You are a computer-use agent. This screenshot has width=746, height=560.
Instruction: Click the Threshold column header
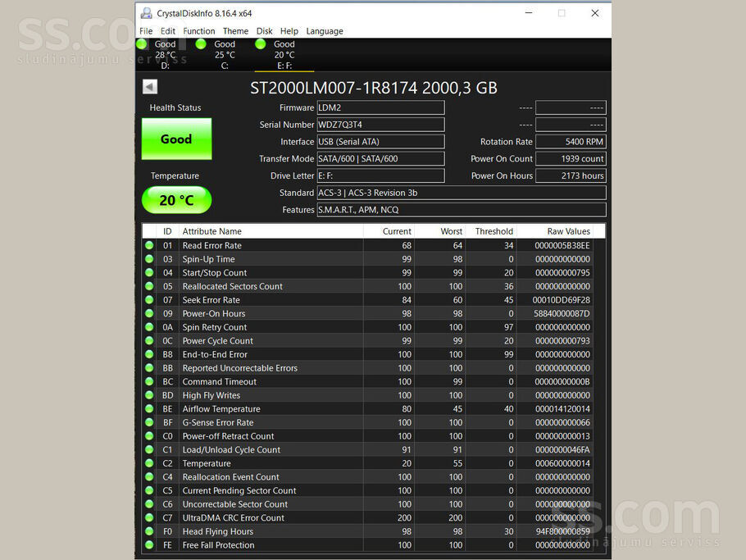492,231
